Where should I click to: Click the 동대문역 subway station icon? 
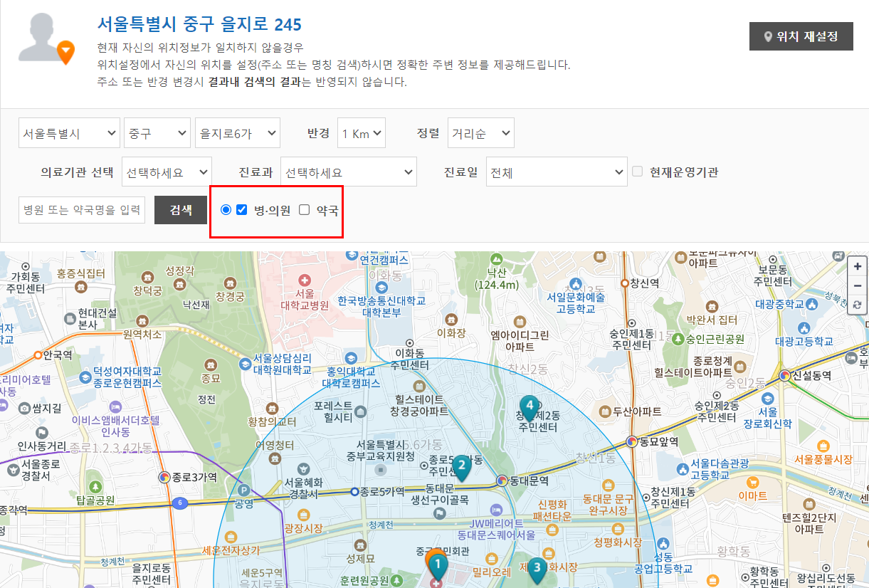click(502, 481)
